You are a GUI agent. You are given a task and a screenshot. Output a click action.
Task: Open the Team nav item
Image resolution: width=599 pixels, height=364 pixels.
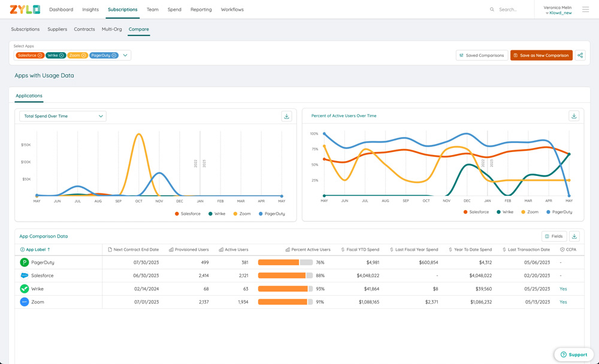tap(152, 10)
